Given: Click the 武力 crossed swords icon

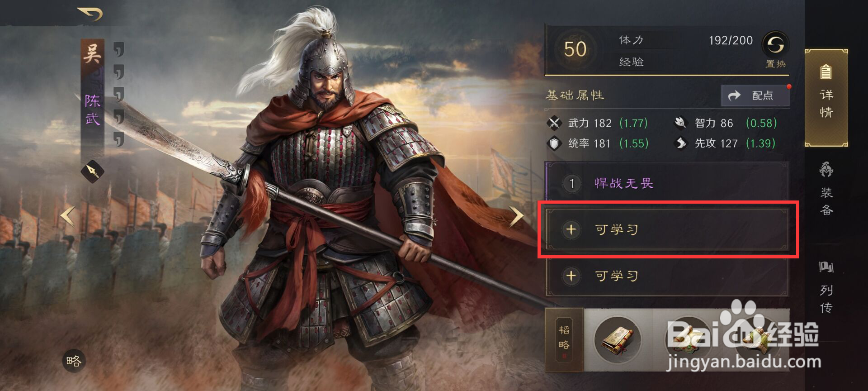Looking at the screenshot, I should [x=554, y=123].
